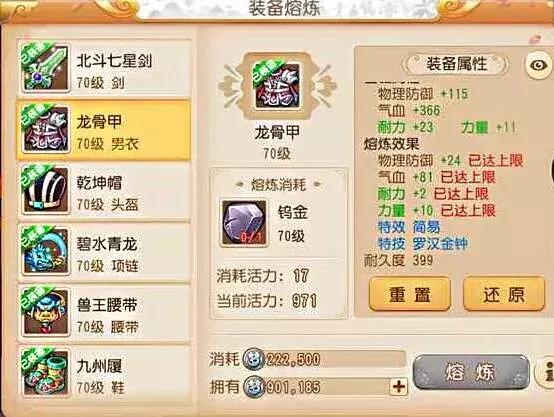
Task: Click the silver coin icon beside 拥有
Action: point(254,387)
